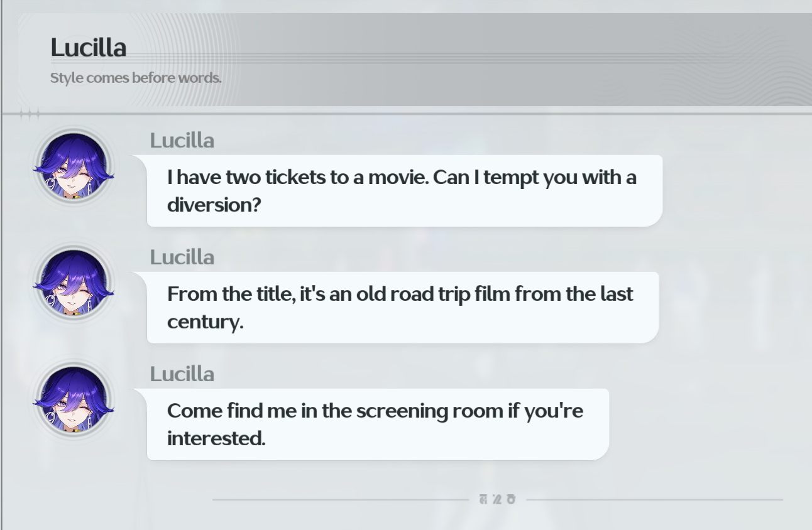Image resolution: width=812 pixels, height=530 pixels.
Task: Click the divider line right of the bottom glyphs
Action: point(654,500)
